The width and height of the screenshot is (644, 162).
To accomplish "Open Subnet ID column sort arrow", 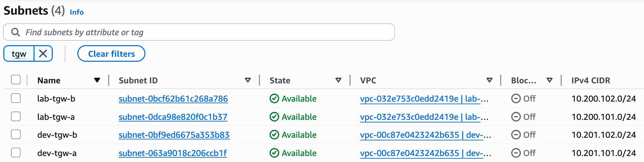I will (x=248, y=80).
